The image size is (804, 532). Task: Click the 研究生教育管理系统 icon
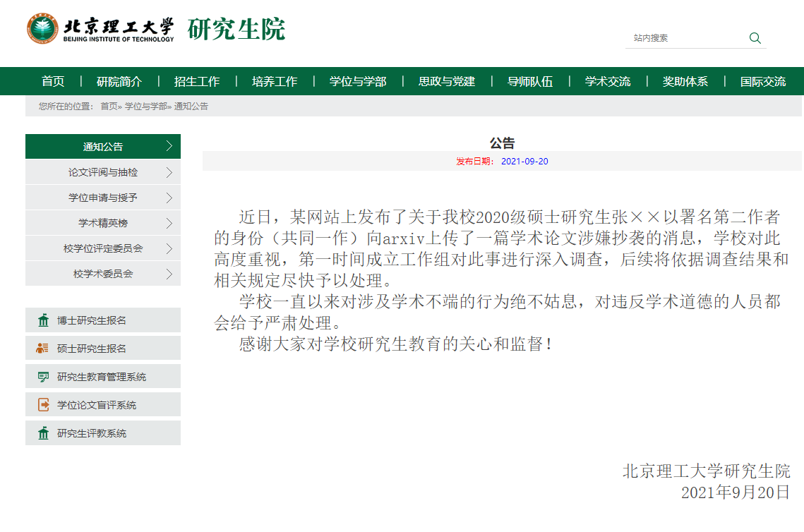43,377
